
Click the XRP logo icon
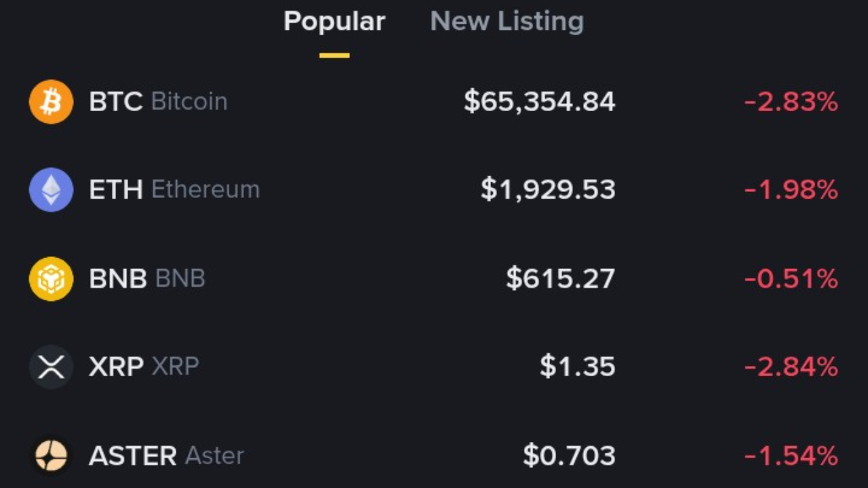coord(51,367)
